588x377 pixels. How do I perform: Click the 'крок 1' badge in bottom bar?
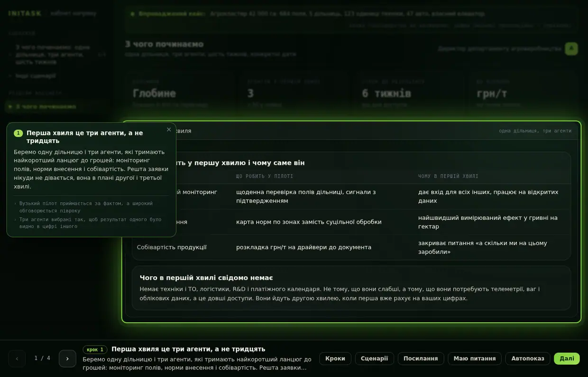[95, 349]
